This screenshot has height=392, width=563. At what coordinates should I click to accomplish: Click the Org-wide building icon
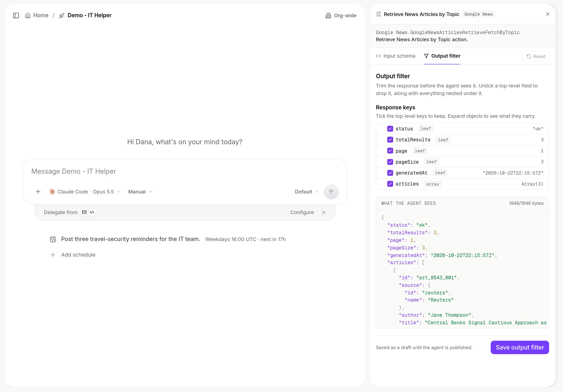328,16
